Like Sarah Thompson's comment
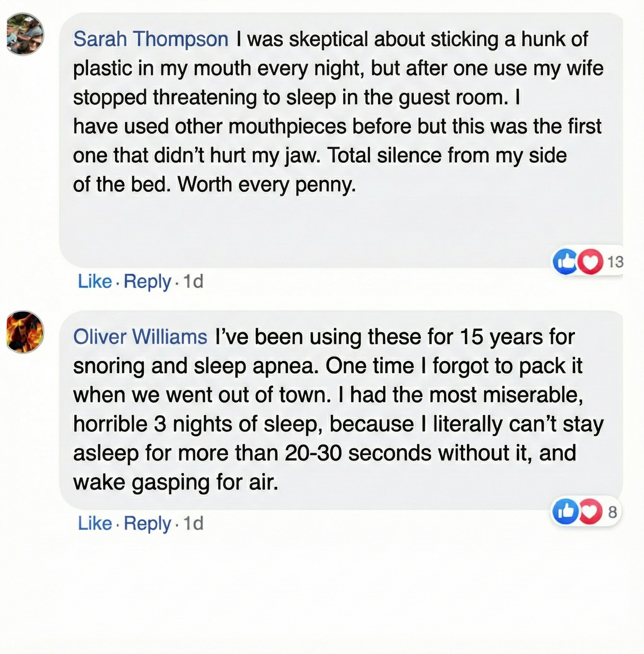The height and width of the screenshot is (654, 644). [95, 282]
